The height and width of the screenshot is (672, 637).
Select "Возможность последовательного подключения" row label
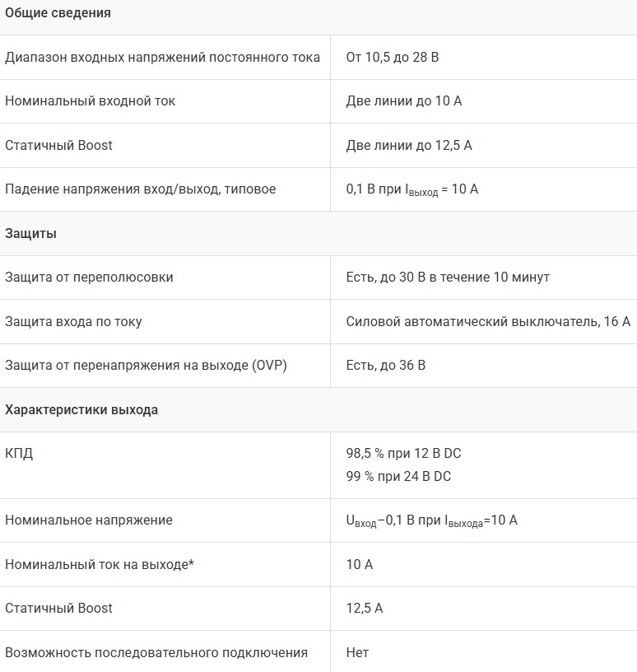[x=156, y=652]
